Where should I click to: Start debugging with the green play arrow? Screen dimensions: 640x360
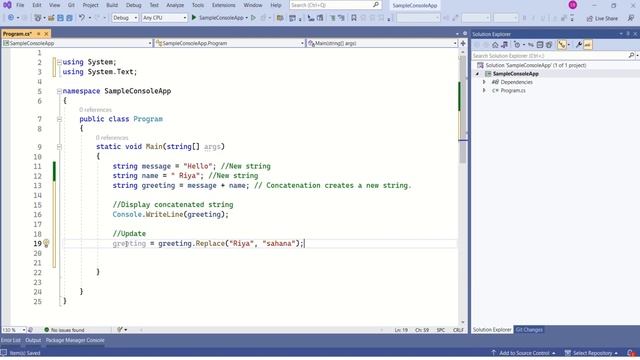pos(194,18)
